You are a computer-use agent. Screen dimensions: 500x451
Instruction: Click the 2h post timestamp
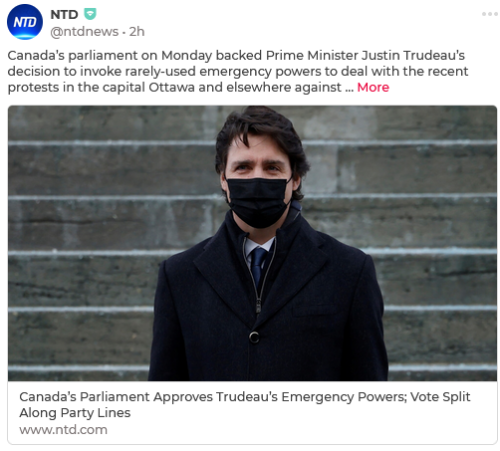[137, 31]
